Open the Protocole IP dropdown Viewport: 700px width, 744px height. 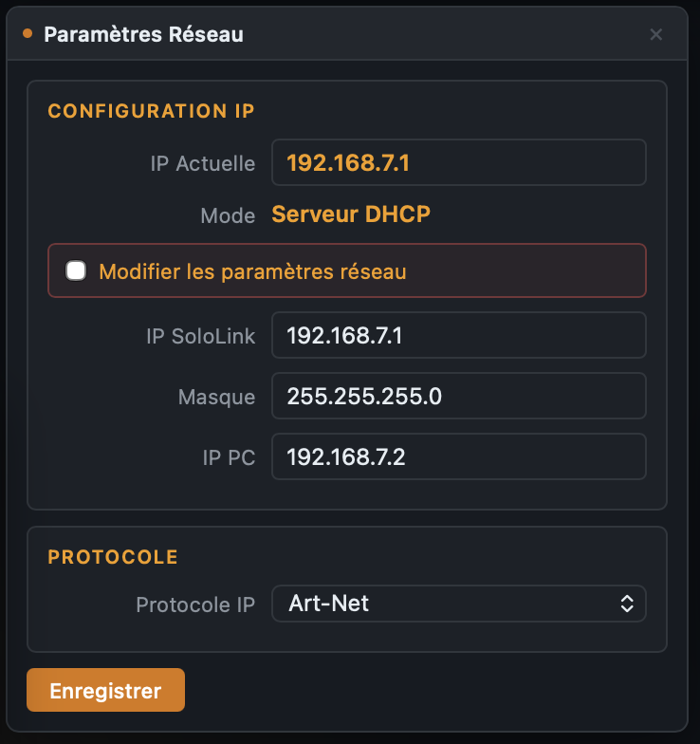point(459,604)
